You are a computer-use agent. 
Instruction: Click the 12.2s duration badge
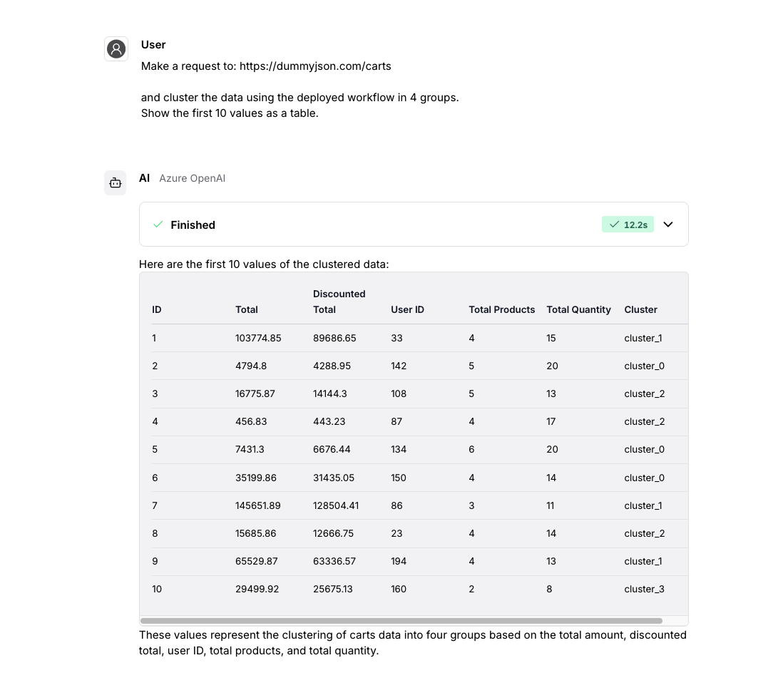click(x=628, y=225)
